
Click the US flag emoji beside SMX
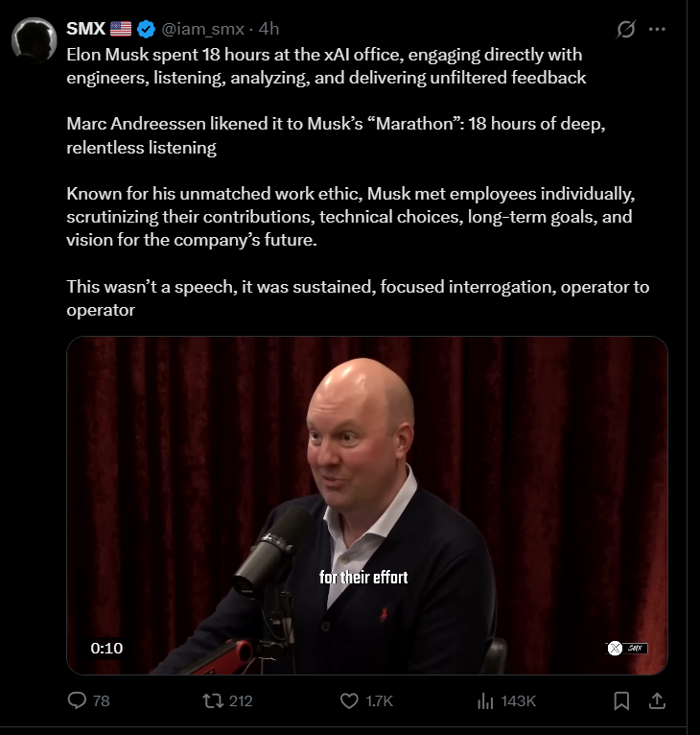(121, 29)
